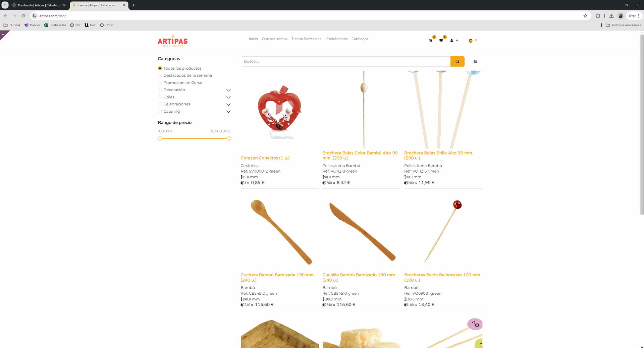Click the Buscar search input field

345,61
